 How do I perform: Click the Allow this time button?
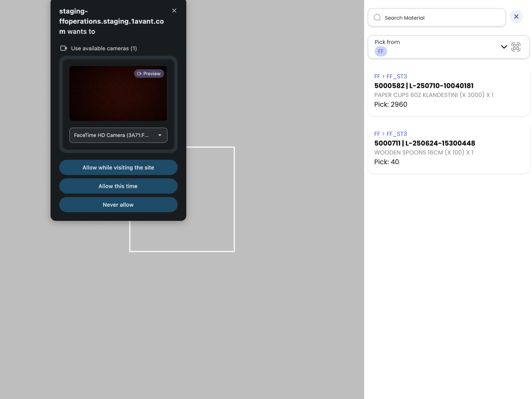tap(118, 186)
